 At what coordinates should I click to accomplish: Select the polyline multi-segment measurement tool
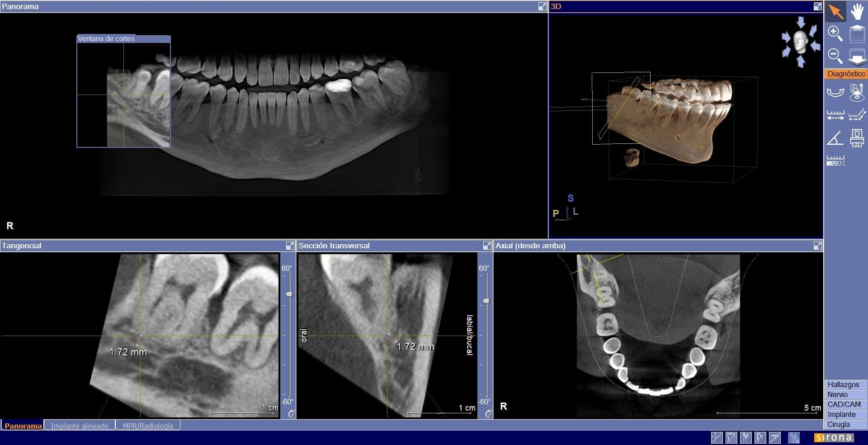click(857, 115)
